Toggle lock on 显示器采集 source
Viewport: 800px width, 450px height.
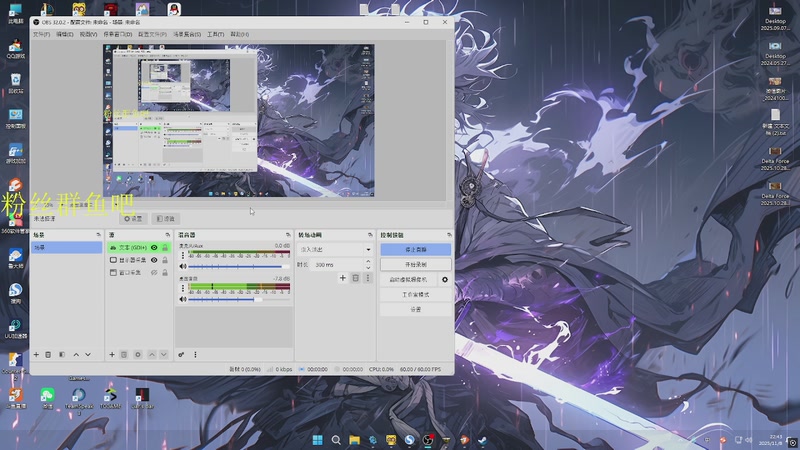point(165,260)
